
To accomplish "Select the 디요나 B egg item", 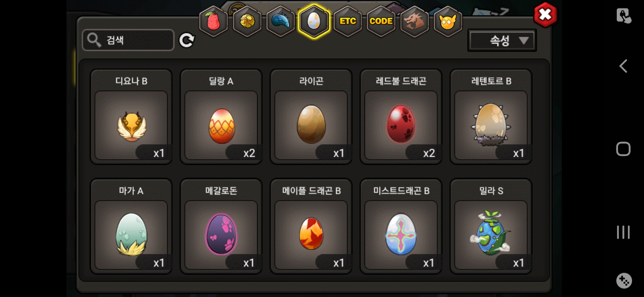I will [131, 117].
